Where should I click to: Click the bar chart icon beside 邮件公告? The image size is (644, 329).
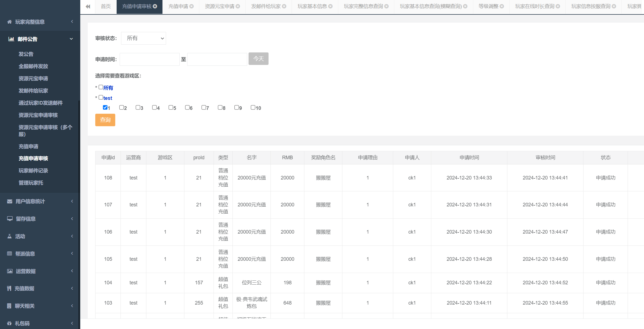(x=11, y=39)
